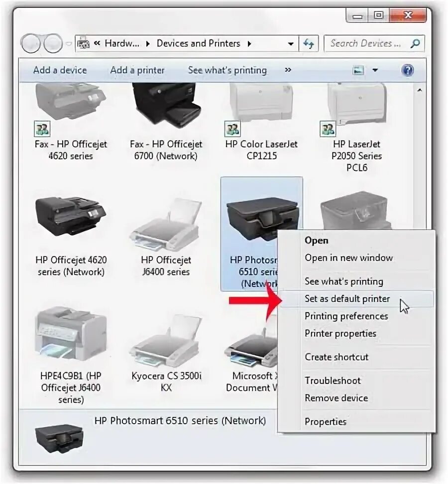Open the help question mark icon
Viewport: 448px width, 484px height.
coord(407,70)
